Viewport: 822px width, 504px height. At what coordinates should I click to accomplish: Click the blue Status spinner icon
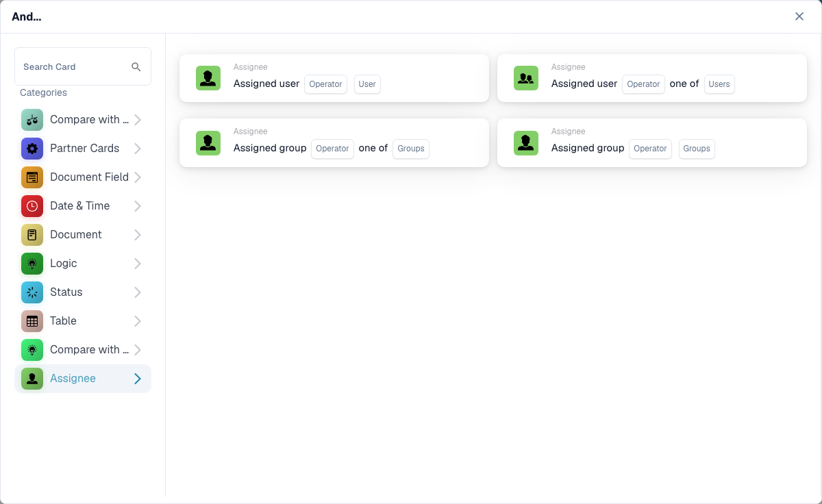coord(32,292)
